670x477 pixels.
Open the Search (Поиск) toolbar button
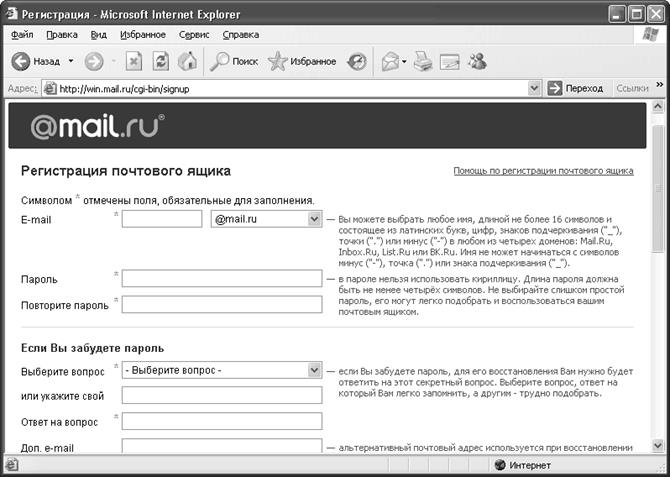[x=234, y=62]
